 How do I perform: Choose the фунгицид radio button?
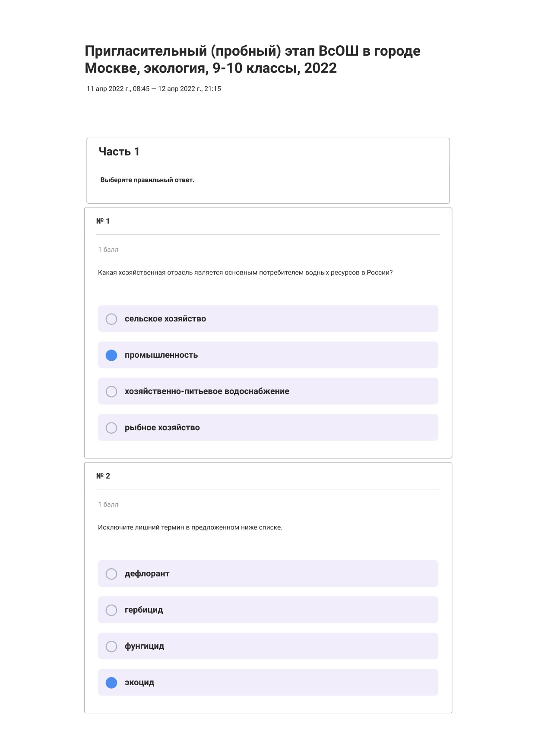coord(111,646)
